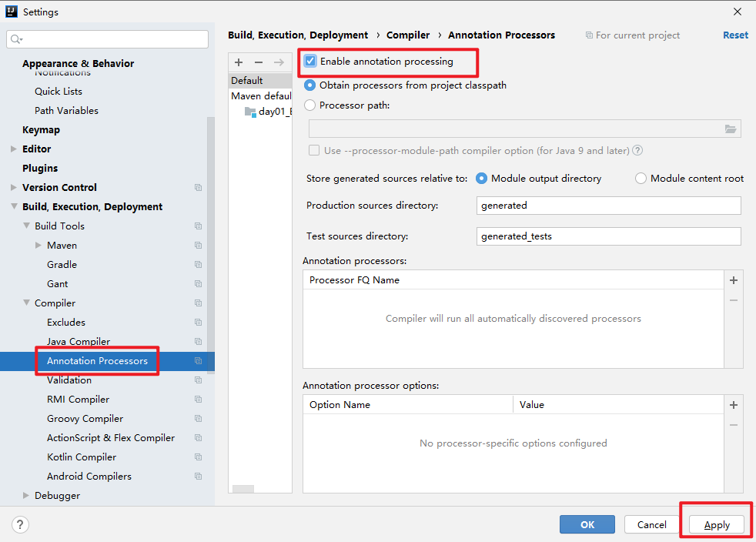Image resolution: width=756 pixels, height=542 pixels.
Task: Click the Apply button
Action: pyautogui.click(x=717, y=524)
